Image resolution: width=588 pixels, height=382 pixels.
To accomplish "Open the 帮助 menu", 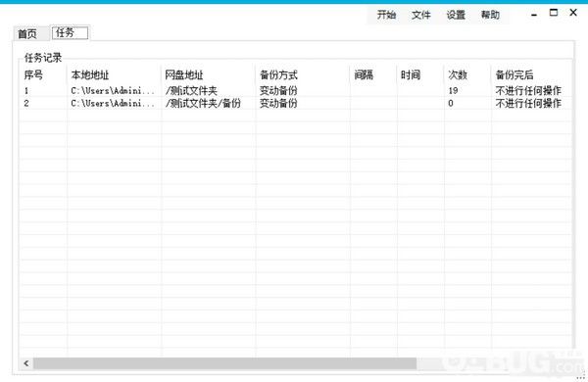I will click(490, 15).
